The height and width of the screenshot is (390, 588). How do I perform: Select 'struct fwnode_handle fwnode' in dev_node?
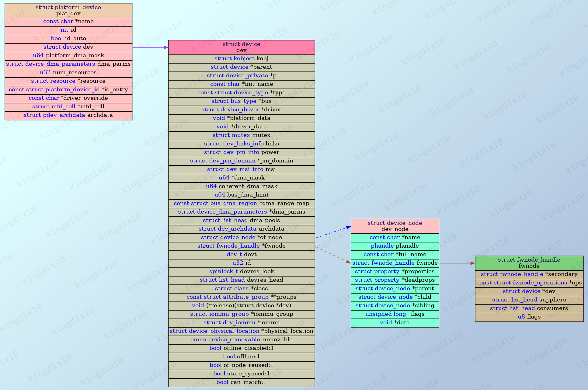coord(395,263)
